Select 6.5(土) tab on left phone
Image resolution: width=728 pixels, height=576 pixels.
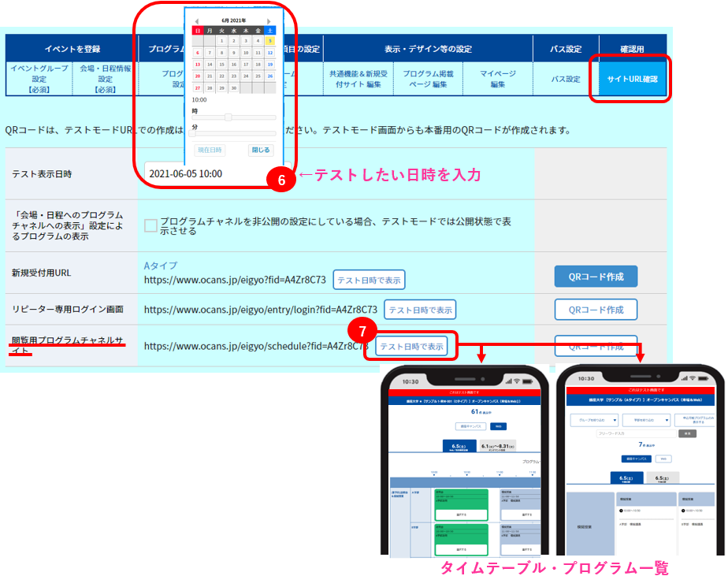point(459,447)
